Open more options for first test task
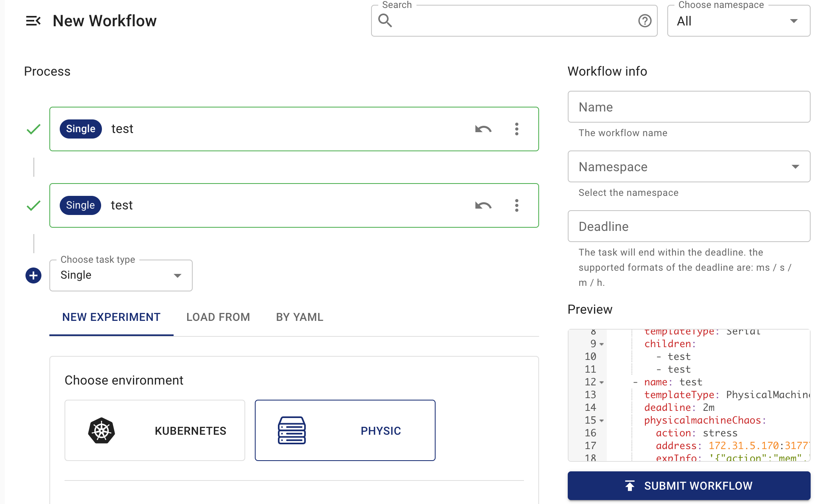817x504 pixels. click(x=516, y=129)
